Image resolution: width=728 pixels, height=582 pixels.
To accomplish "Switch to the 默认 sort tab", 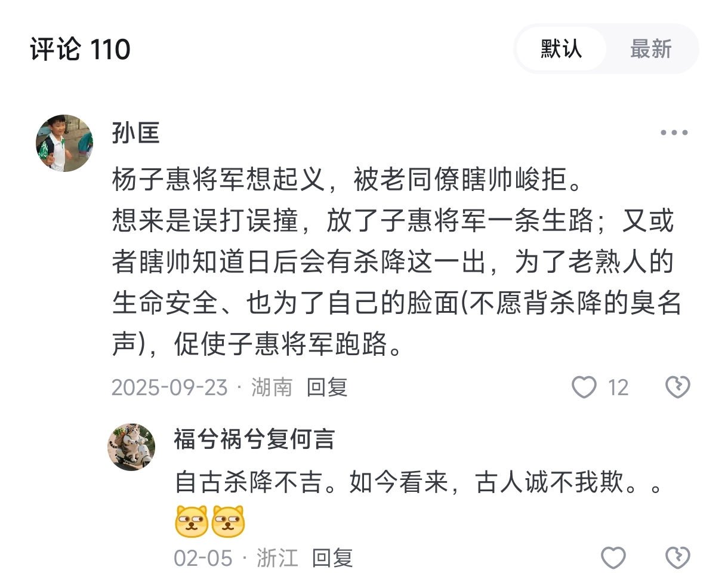I will [561, 49].
